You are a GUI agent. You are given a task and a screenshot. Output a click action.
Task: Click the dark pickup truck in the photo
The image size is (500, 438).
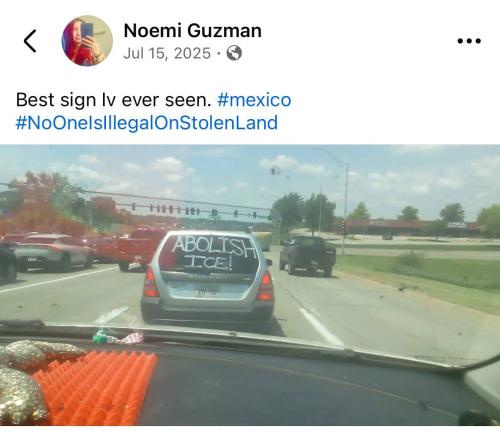click(307, 255)
